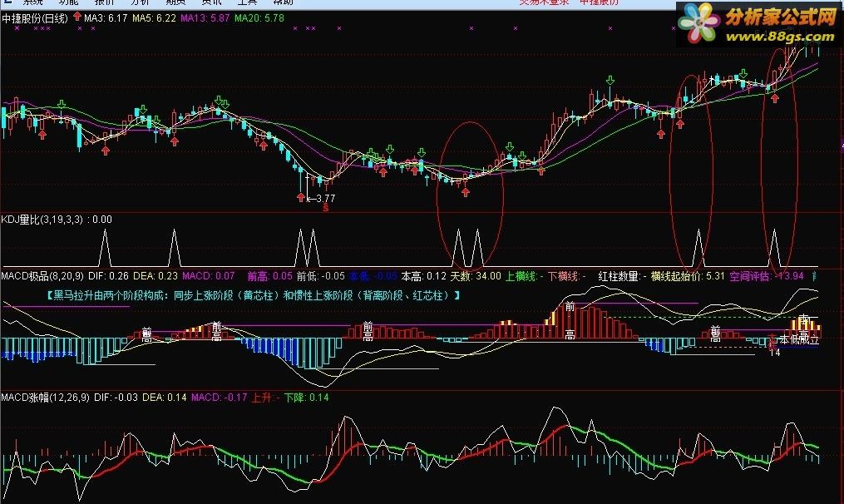Click the 前高: 0.05 readout
The image size is (844, 504).
point(269,275)
